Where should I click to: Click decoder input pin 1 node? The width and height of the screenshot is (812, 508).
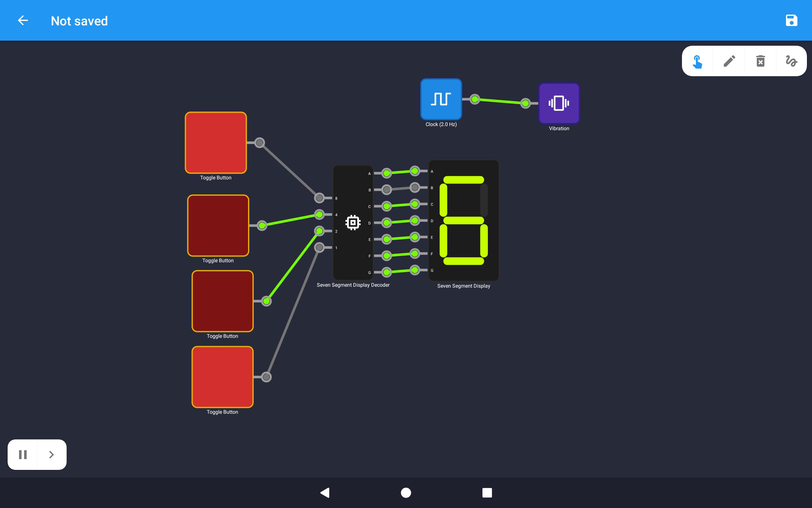(319, 248)
